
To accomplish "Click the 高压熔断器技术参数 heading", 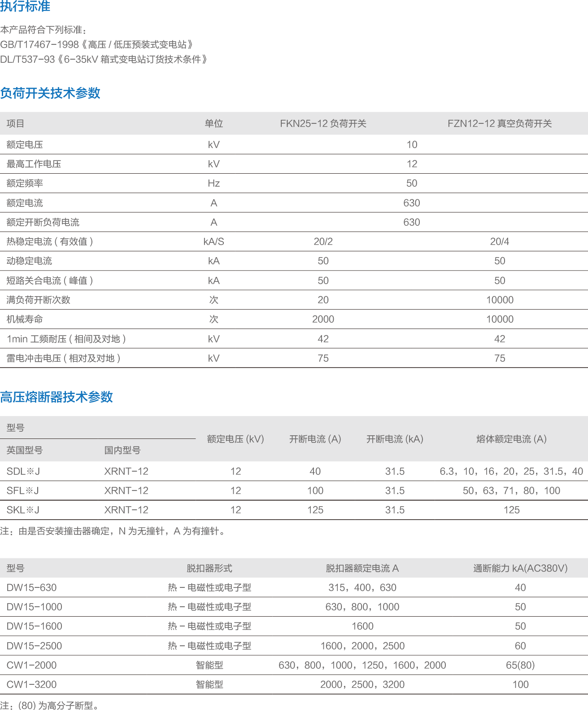I will [x=57, y=397].
